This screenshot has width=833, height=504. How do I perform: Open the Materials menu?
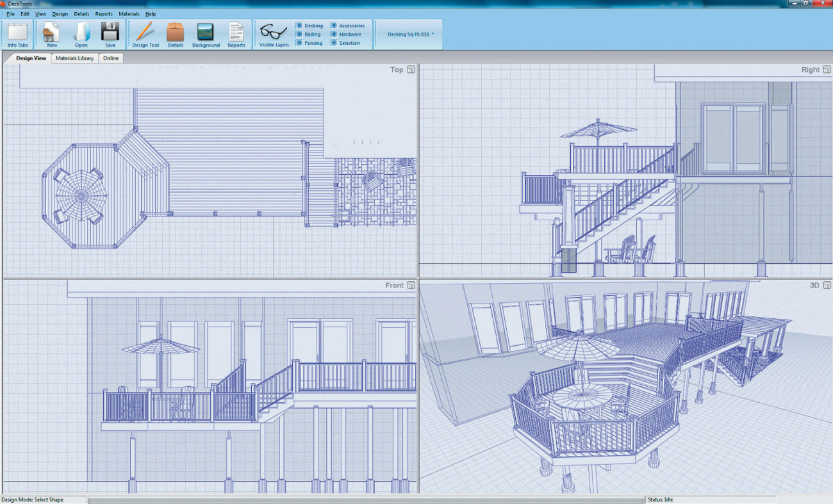129,13
